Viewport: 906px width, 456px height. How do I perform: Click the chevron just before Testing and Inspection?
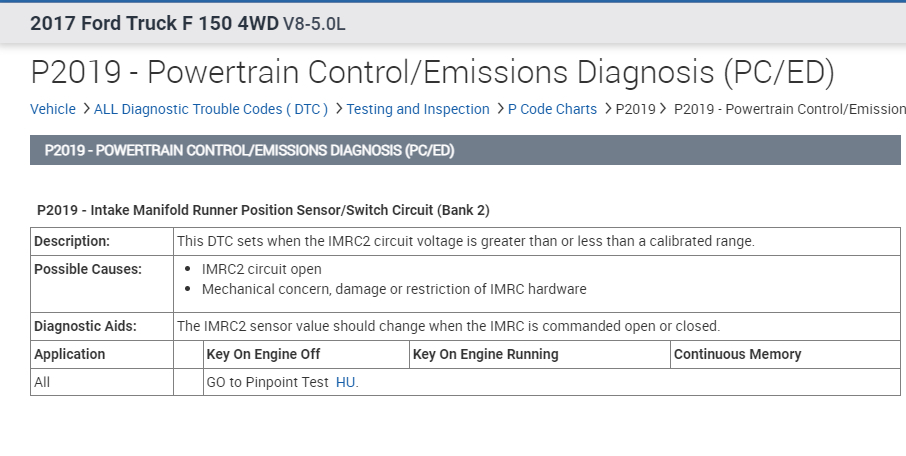click(339, 109)
